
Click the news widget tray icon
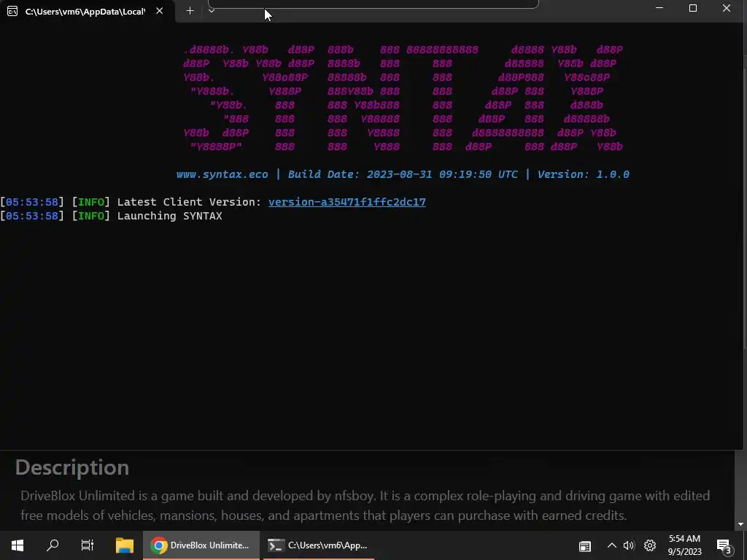pyautogui.click(x=585, y=545)
